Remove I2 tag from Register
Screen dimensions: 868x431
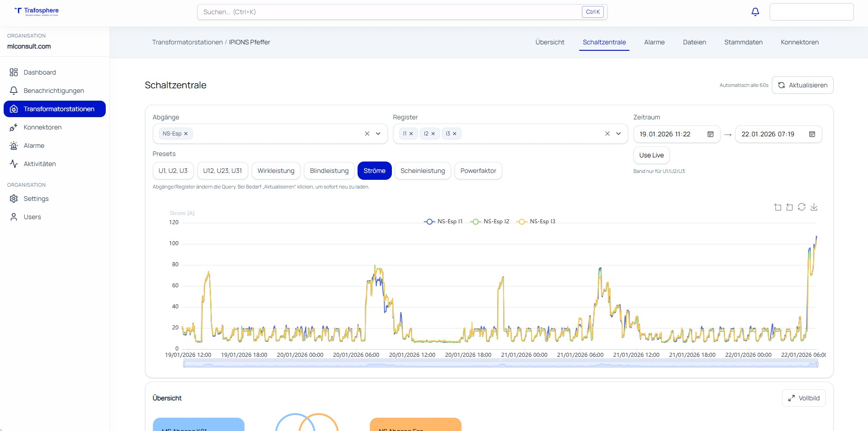pyautogui.click(x=433, y=134)
